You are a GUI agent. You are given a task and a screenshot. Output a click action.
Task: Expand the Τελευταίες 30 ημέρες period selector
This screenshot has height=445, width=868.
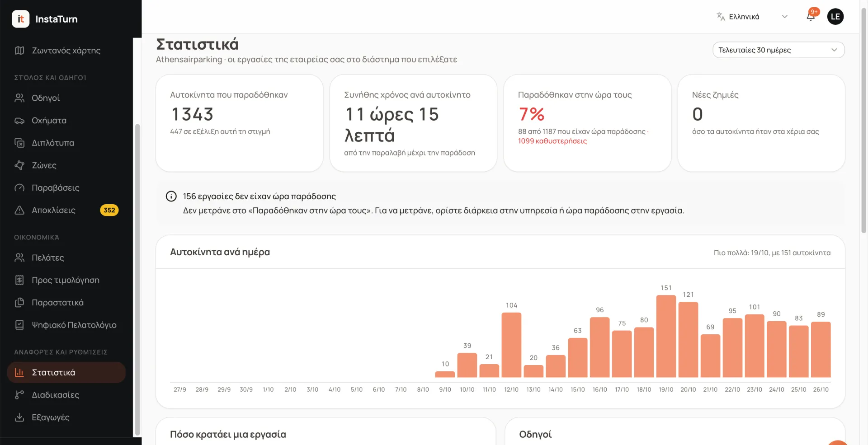point(778,50)
